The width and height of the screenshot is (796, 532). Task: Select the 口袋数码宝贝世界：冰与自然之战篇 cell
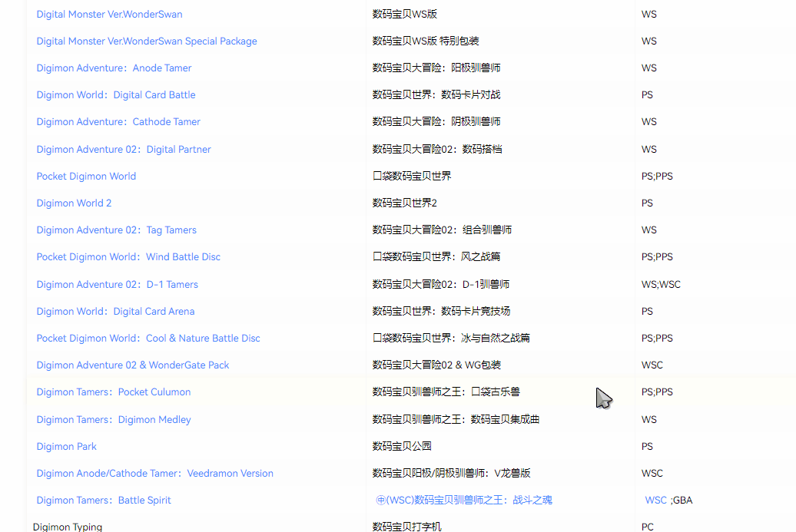coord(451,339)
